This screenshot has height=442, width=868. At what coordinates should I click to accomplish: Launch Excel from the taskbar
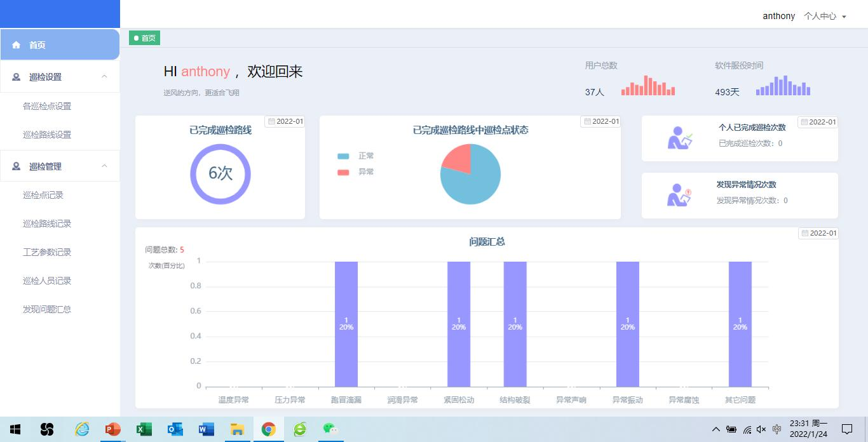(x=144, y=430)
